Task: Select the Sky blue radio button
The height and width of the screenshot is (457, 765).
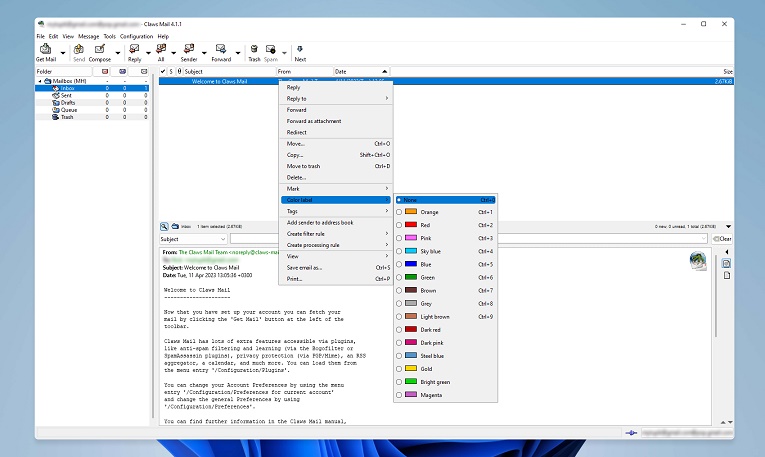Action: coord(399,251)
